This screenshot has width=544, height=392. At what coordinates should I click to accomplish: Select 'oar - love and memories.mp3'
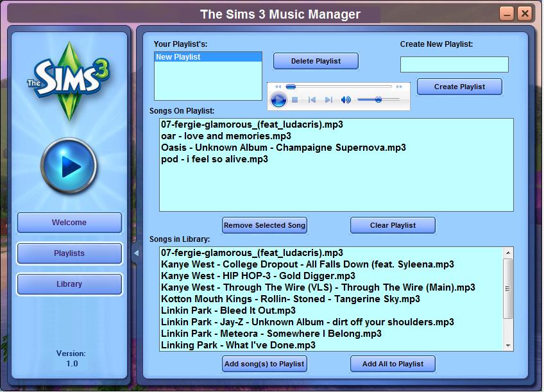pyautogui.click(x=336, y=136)
